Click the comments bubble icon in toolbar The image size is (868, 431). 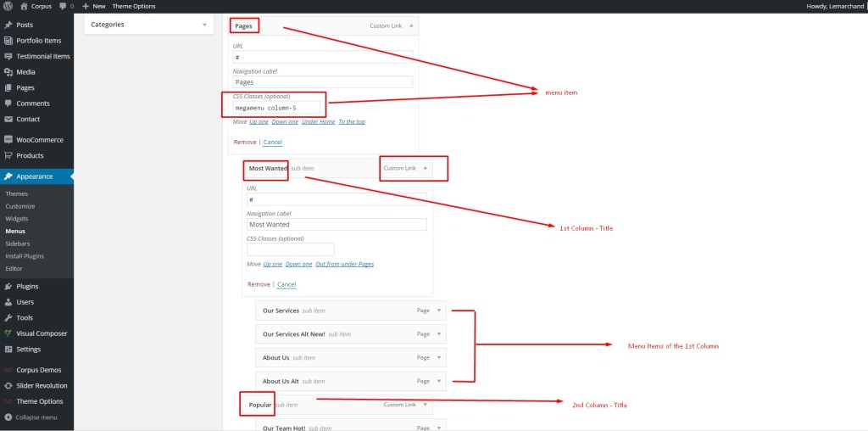coord(62,6)
